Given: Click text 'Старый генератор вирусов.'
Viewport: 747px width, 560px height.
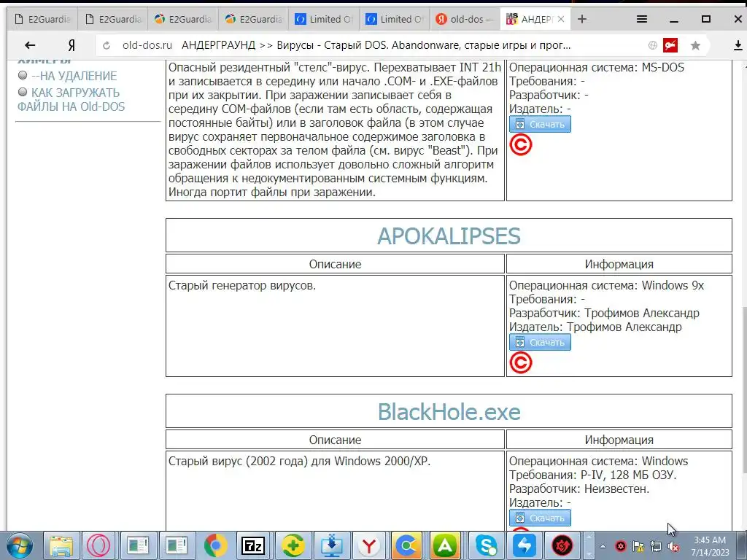Looking at the screenshot, I should (x=242, y=285).
